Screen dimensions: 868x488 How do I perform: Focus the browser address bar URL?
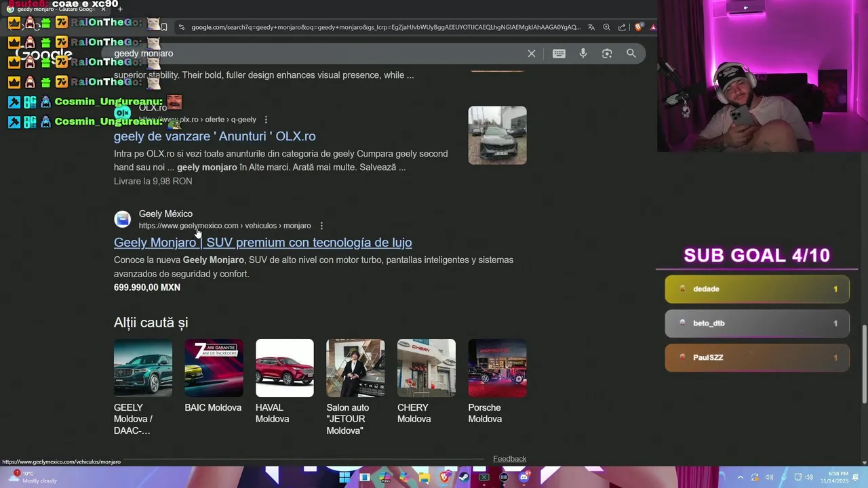click(x=386, y=27)
